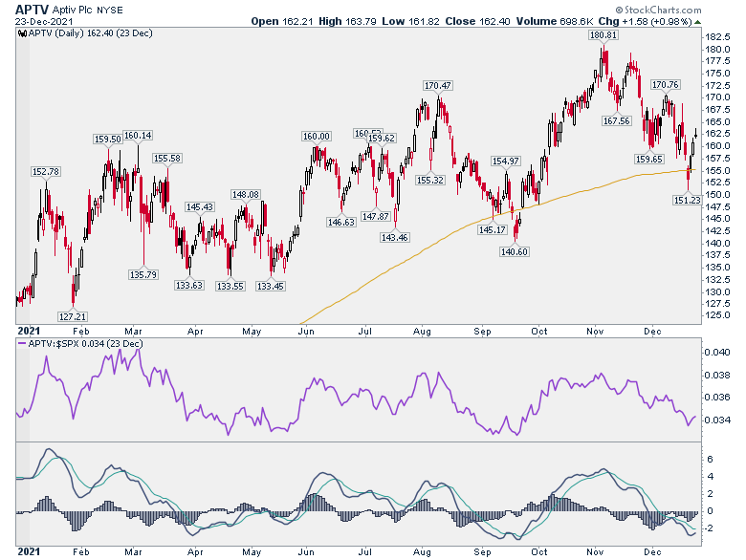The image size is (746, 560).
Task: Click the 133.63 price label
Action: [189, 285]
